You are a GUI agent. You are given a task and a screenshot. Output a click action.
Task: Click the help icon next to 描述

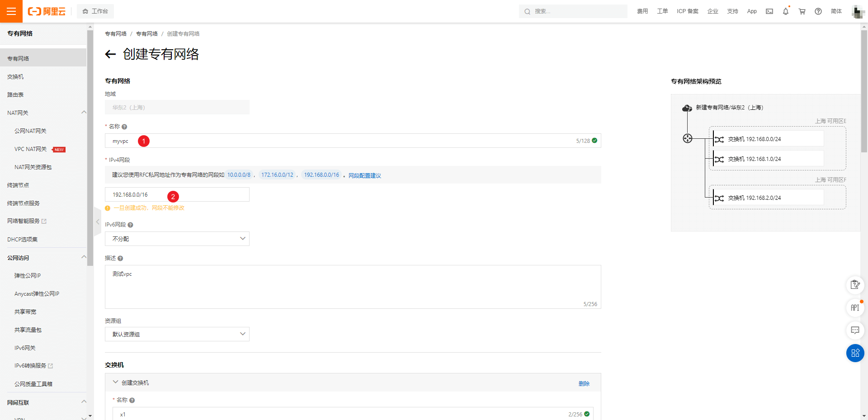click(x=120, y=258)
